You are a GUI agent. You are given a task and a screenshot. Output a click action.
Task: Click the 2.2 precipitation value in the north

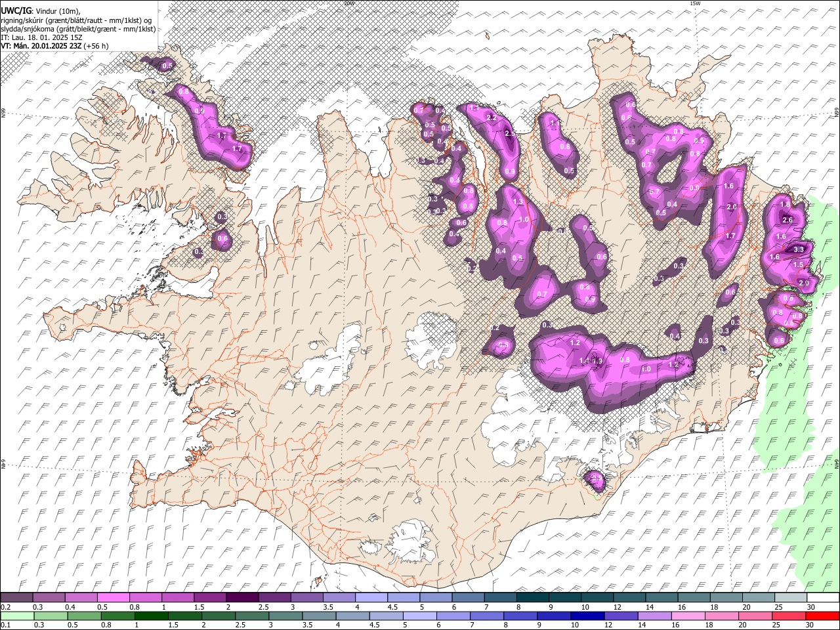[492, 117]
